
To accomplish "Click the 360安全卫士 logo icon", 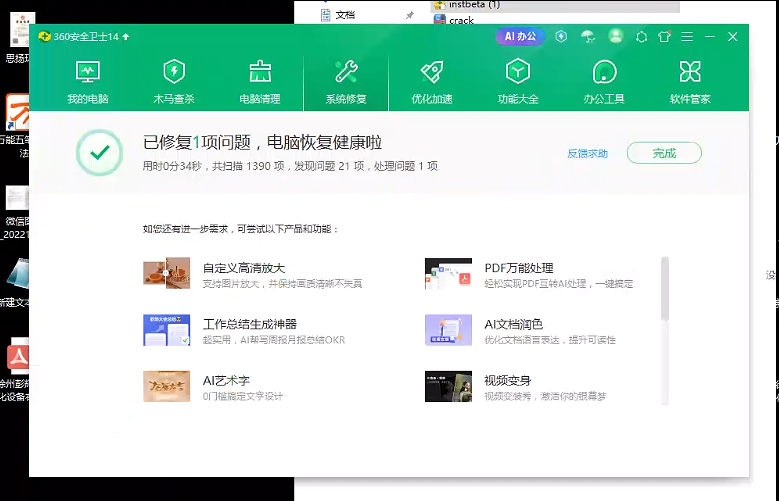I will [45, 37].
